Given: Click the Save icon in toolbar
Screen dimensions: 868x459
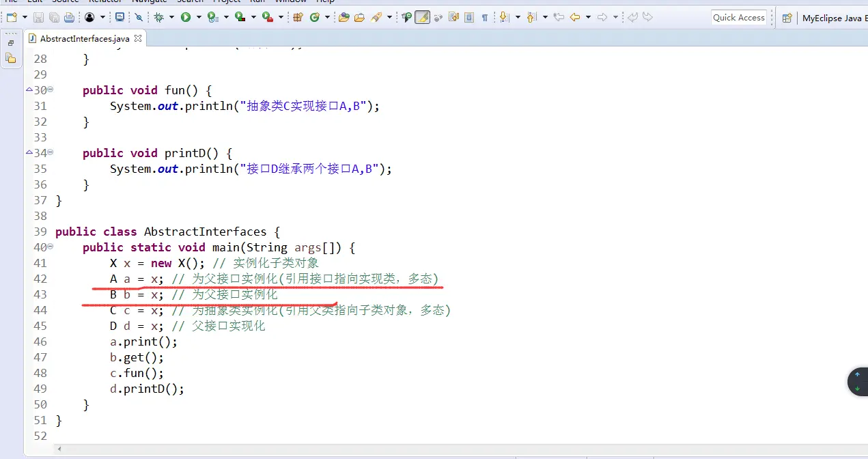Looking at the screenshot, I should tap(38, 17).
